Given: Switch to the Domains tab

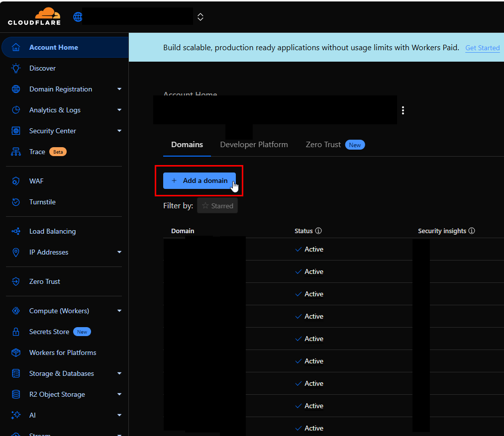Looking at the screenshot, I should 187,145.
